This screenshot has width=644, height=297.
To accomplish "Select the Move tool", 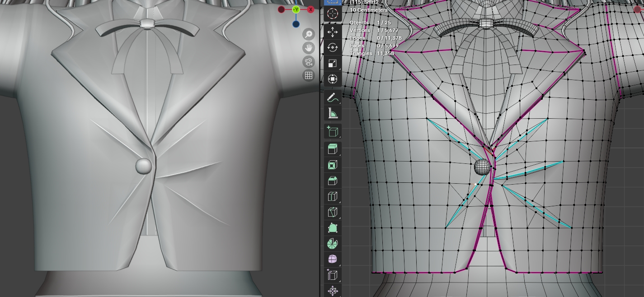I will point(333,32).
